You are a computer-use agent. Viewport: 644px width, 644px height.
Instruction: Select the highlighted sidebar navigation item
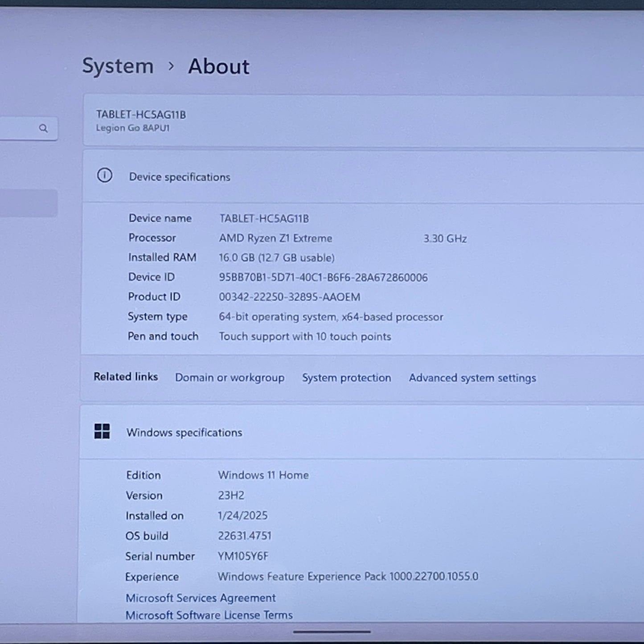pyautogui.click(x=28, y=203)
